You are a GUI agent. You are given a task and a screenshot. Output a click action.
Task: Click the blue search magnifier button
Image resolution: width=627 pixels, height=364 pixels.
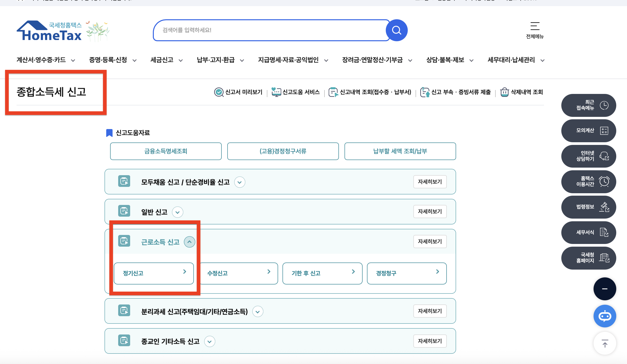[x=396, y=30]
